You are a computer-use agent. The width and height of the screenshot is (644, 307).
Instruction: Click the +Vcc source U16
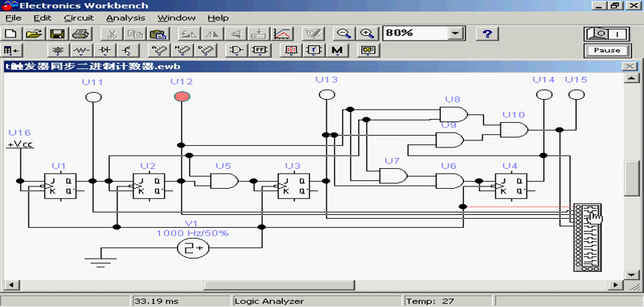point(20,144)
